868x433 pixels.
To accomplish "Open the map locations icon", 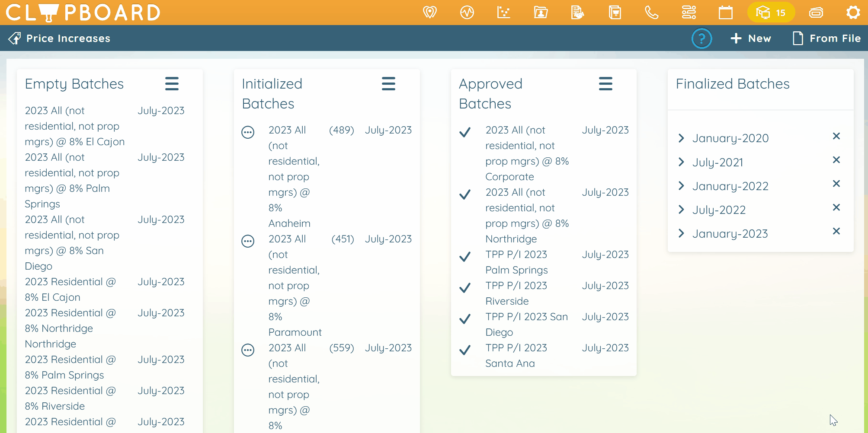I will coord(429,12).
